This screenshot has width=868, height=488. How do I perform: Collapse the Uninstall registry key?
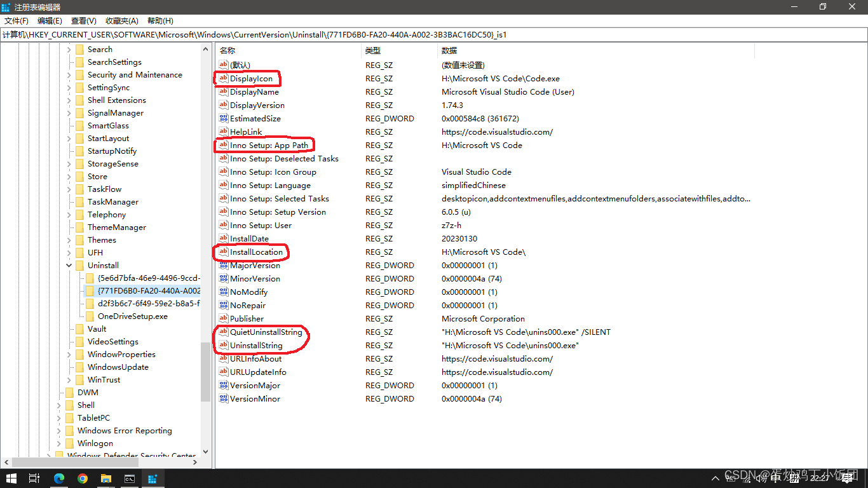pos(69,265)
